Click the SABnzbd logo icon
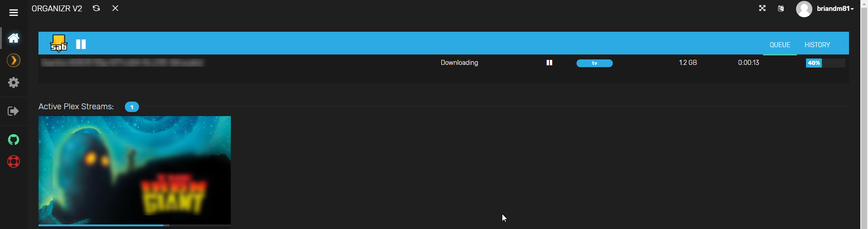The height and width of the screenshot is (229, 868). [59, 43]
